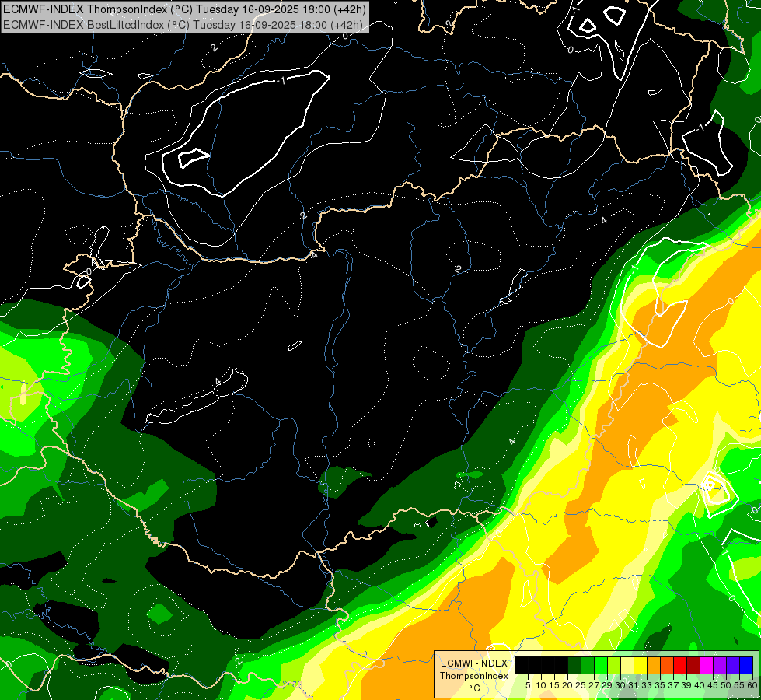Click the legend tick value '45'

(714, 685)
